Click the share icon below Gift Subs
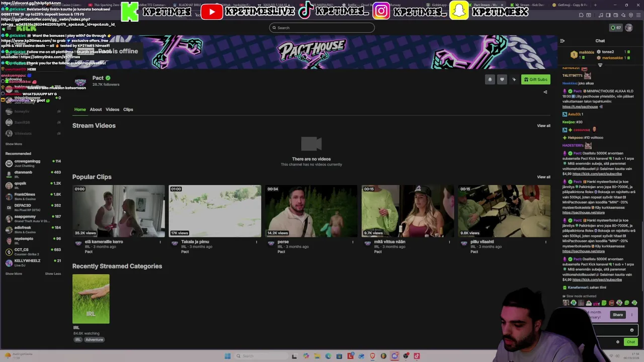The image size is (644, 362). pos(545,92)
